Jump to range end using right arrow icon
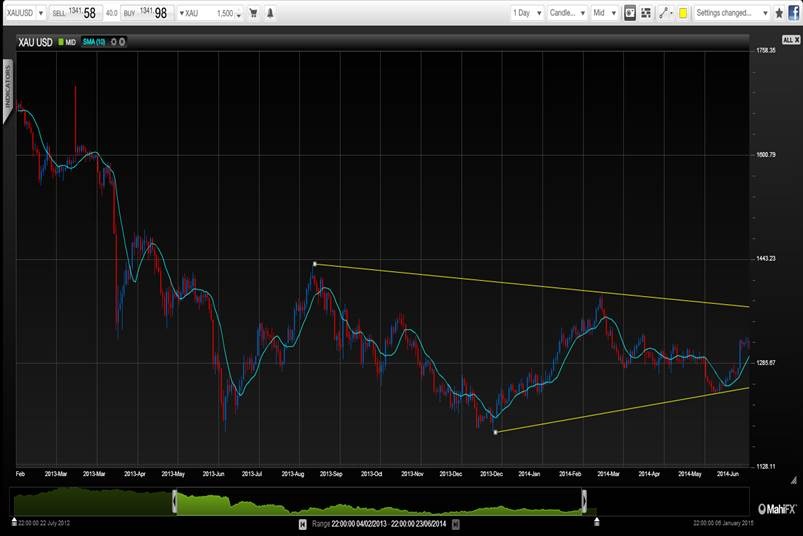 [455, 523]
